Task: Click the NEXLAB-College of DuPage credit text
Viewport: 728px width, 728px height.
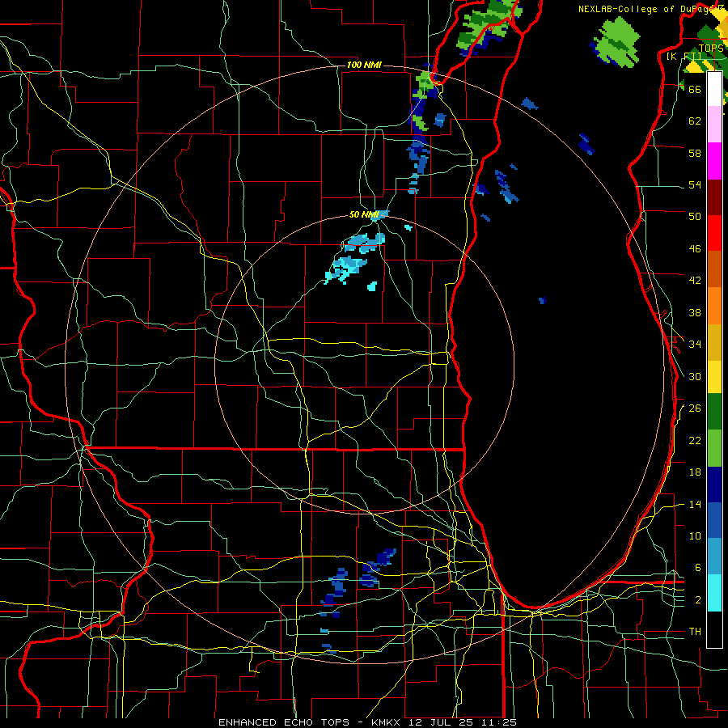Action: (653, 9)
